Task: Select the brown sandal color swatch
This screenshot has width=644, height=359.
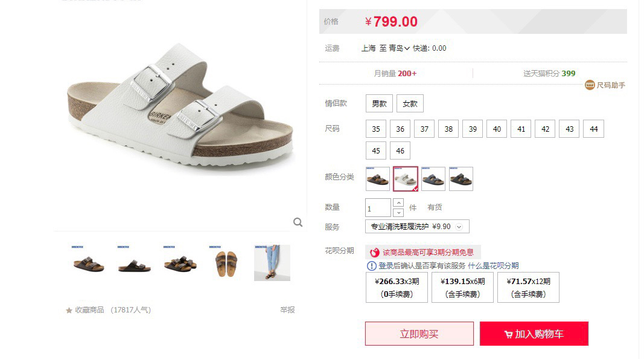Action: click(x=378, y=179)
